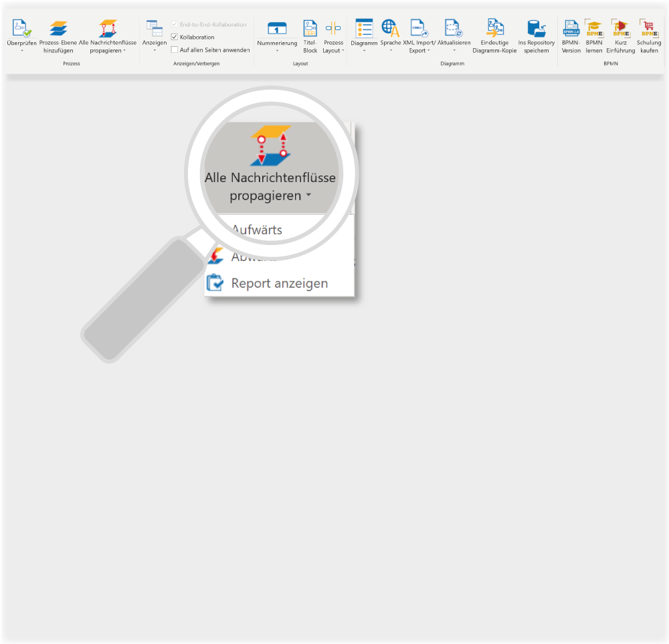Select the Eindeutige Diagramm-Kopie icon
This screenshot has height=644, width=669.
pos(494,28)
